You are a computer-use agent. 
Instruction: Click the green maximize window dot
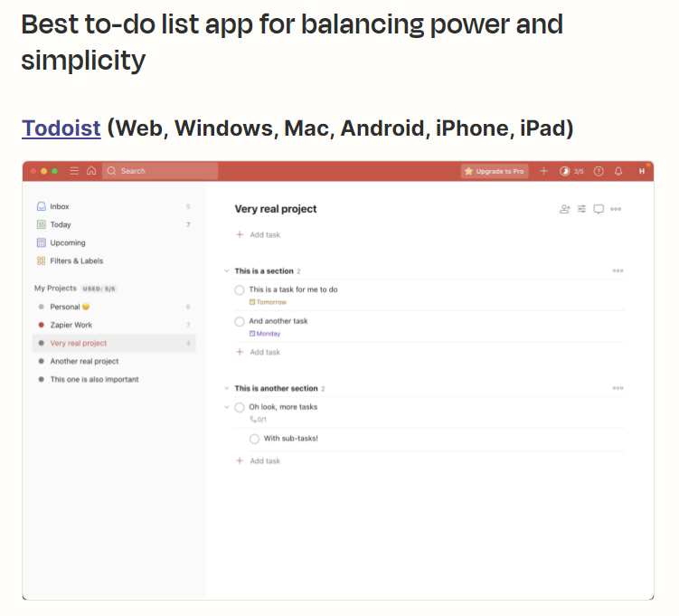[54, 171]
